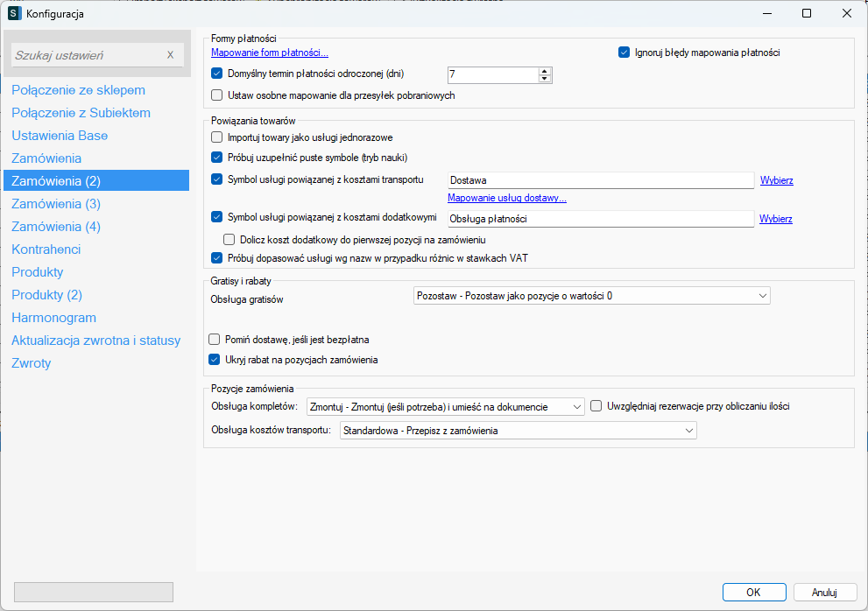Viewport: 868px width, 611px height.
Task: Uncheck 'Ignoruj błędy mapowania płatności'
Action: pos(625,53)
